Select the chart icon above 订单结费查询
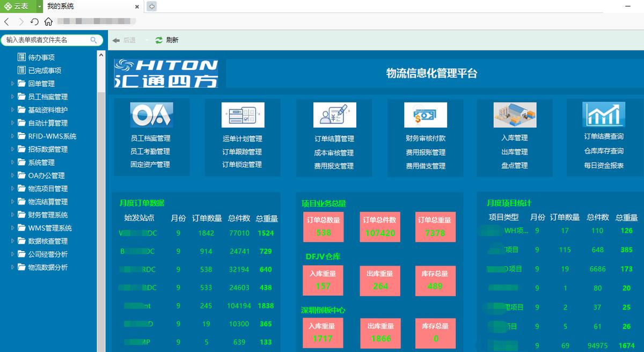 pos(603,114)
